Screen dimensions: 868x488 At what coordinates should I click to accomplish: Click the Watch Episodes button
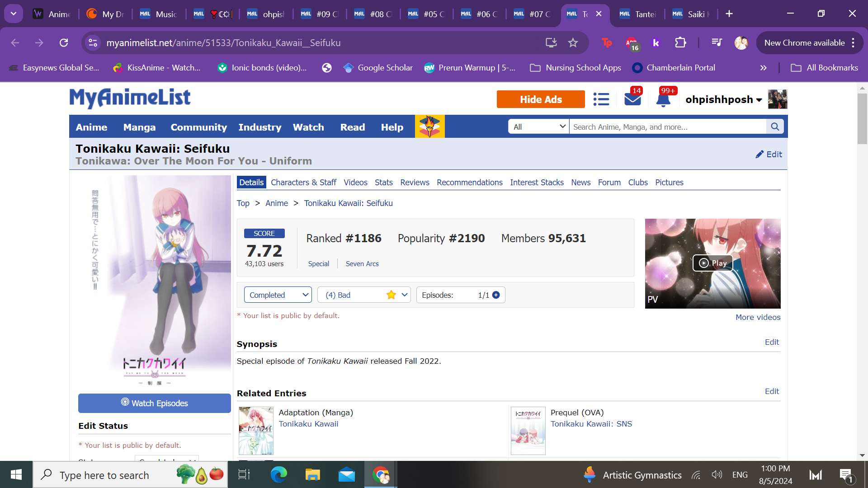155,403
